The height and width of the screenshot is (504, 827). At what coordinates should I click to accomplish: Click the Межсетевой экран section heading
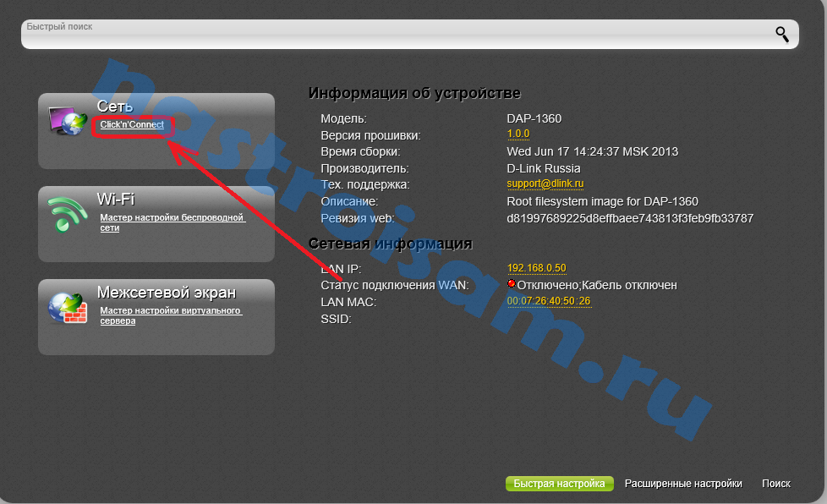(x=166, y=293)
